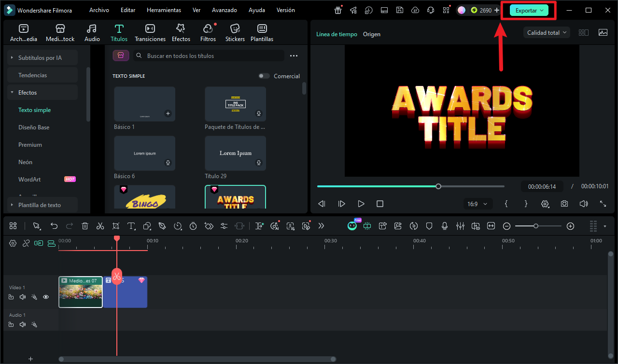
Task: Open the Archivo menu
Action: click(99, 10)
